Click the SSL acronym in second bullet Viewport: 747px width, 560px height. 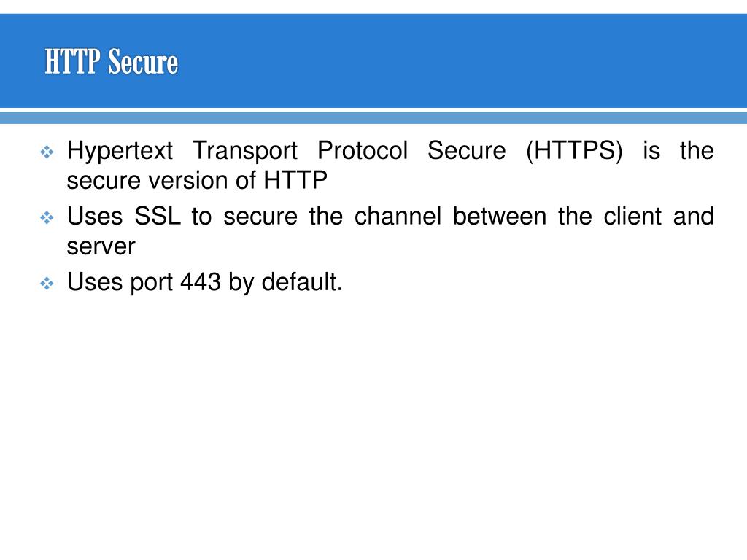(158, 217)
